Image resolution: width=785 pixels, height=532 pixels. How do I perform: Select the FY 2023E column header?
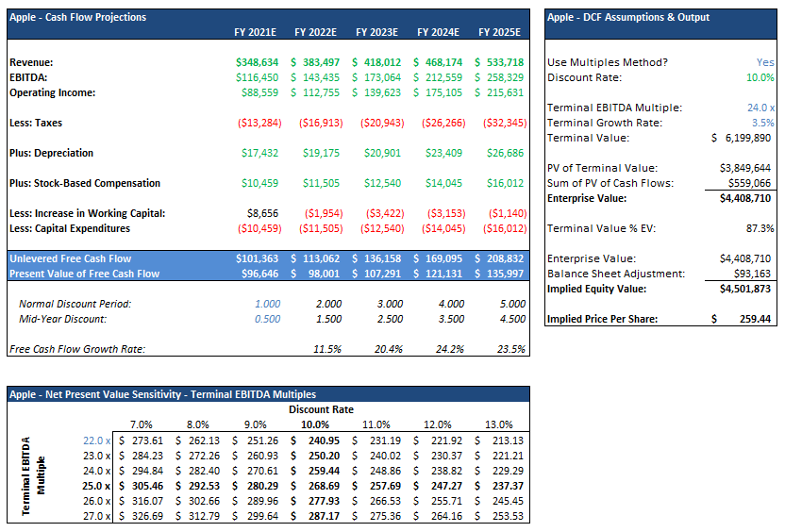pos(376,32)
